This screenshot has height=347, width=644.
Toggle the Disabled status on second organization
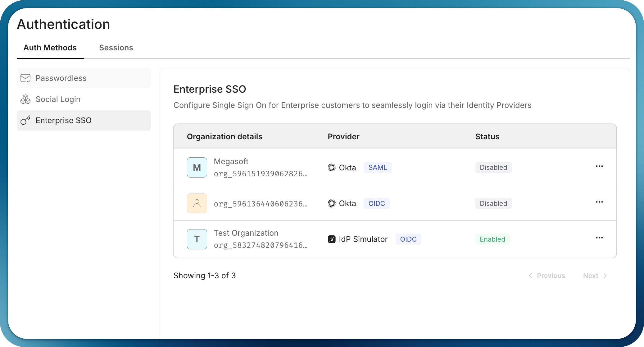pyautogui.click(x=493, y=203)
